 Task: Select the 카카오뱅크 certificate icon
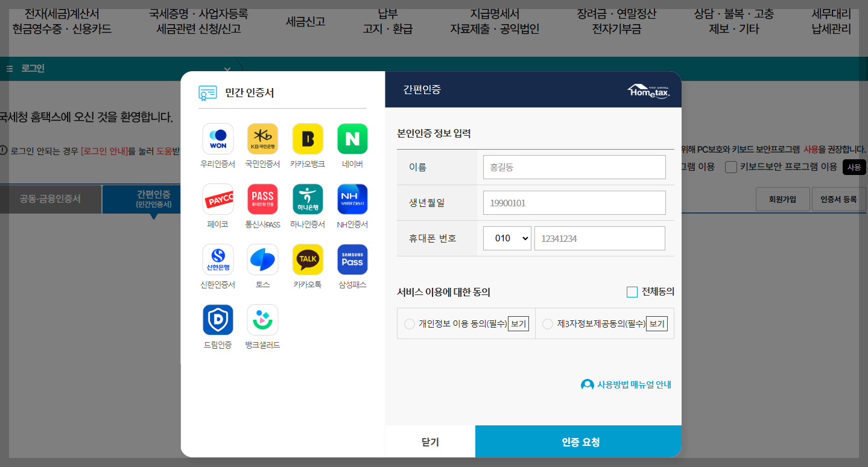pyautogui.click(x=308, y=139)
